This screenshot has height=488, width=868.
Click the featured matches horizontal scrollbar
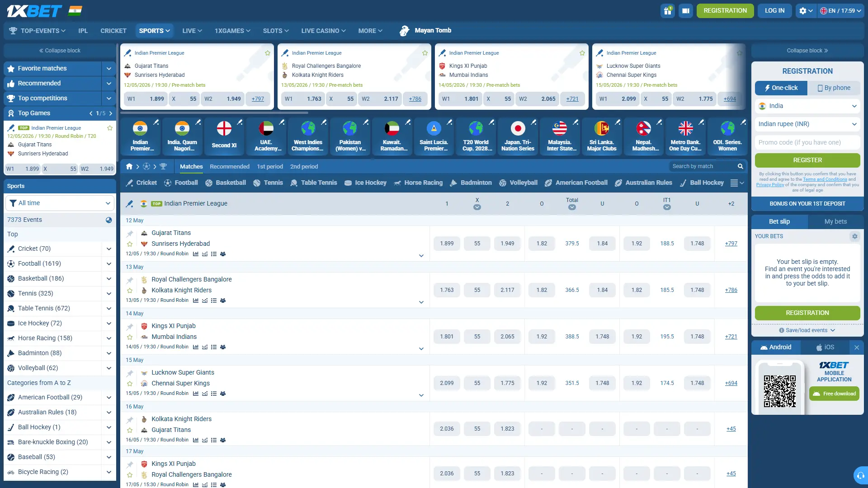[x=214, y=113]
